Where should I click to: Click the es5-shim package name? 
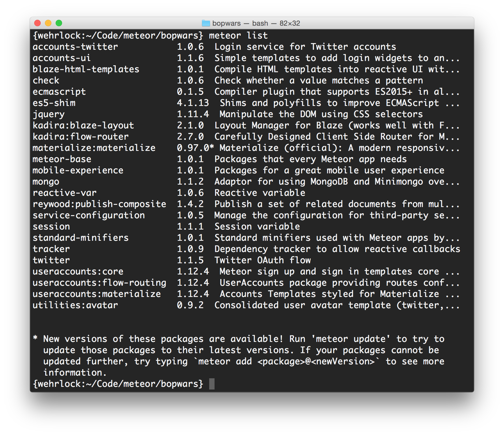[54, 103]
